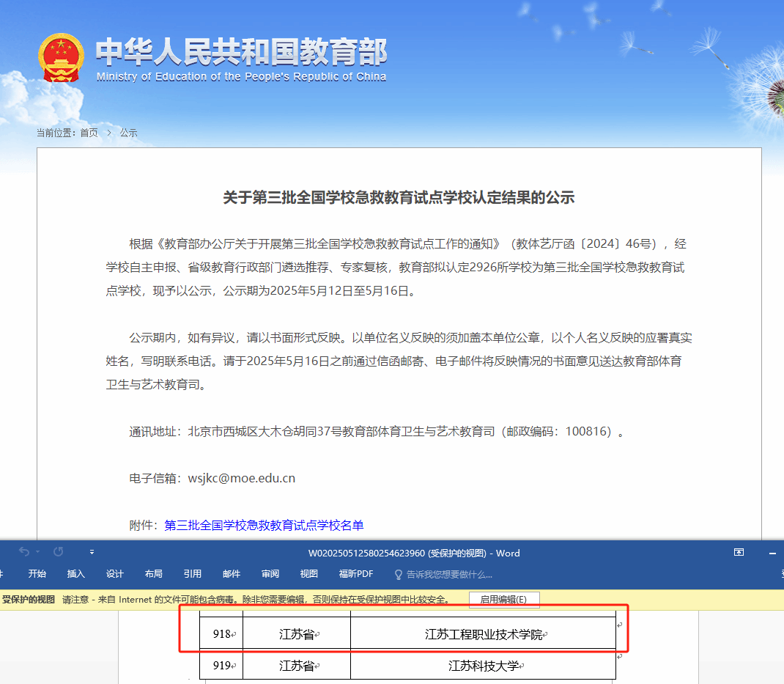Open the 第三批全国学校急救教育试点学校名单 attachment link

264,525
